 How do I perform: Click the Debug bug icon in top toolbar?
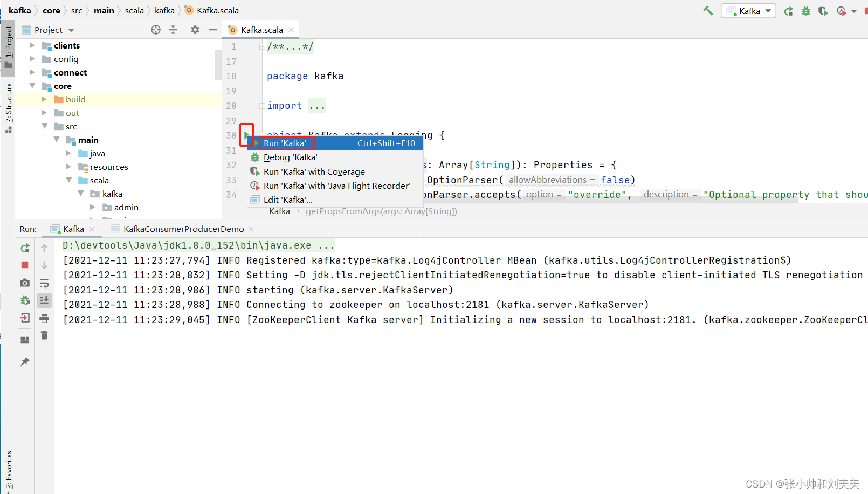coord(806,11)
